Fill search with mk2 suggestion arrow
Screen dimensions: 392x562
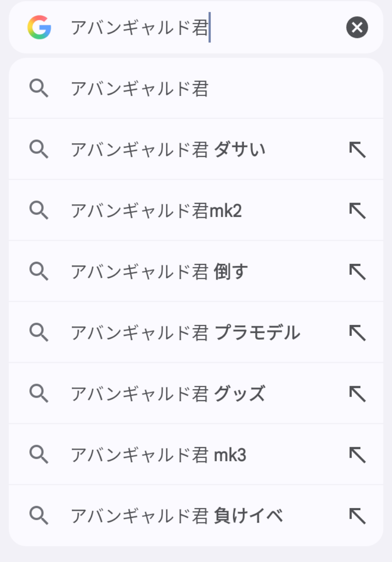(357, 211)
